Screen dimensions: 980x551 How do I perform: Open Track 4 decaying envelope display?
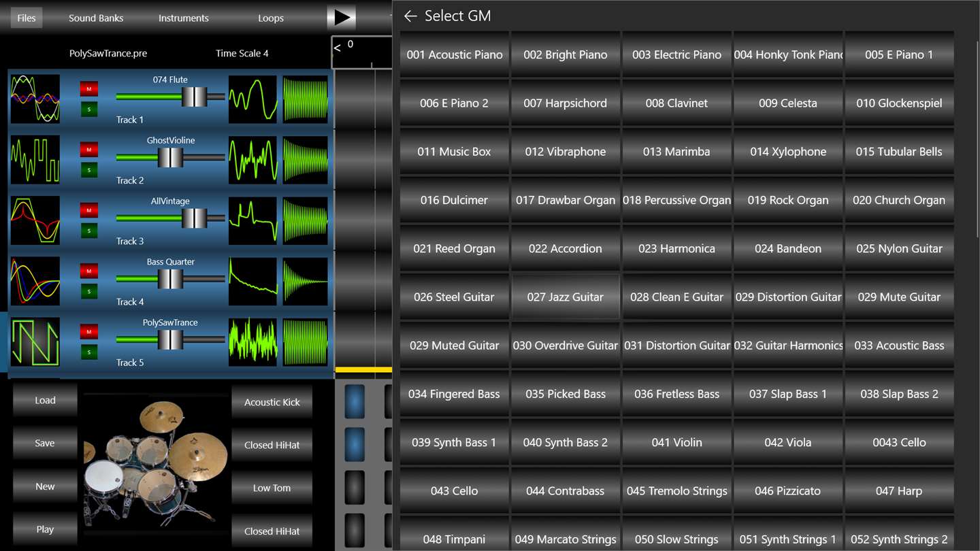pyautogui.click(x=306, y=281)
